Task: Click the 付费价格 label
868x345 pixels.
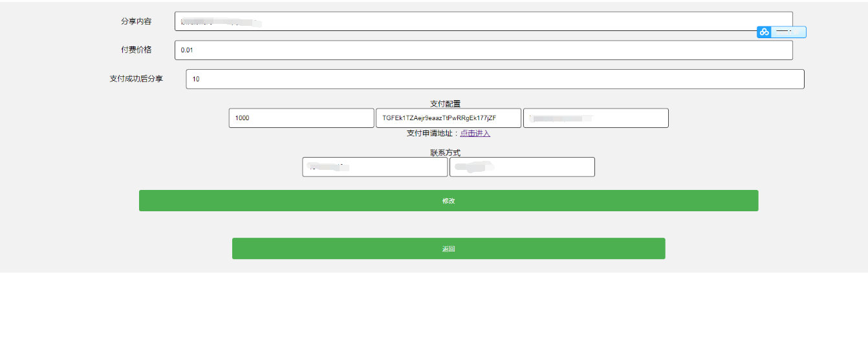Action: click(136, 50)
